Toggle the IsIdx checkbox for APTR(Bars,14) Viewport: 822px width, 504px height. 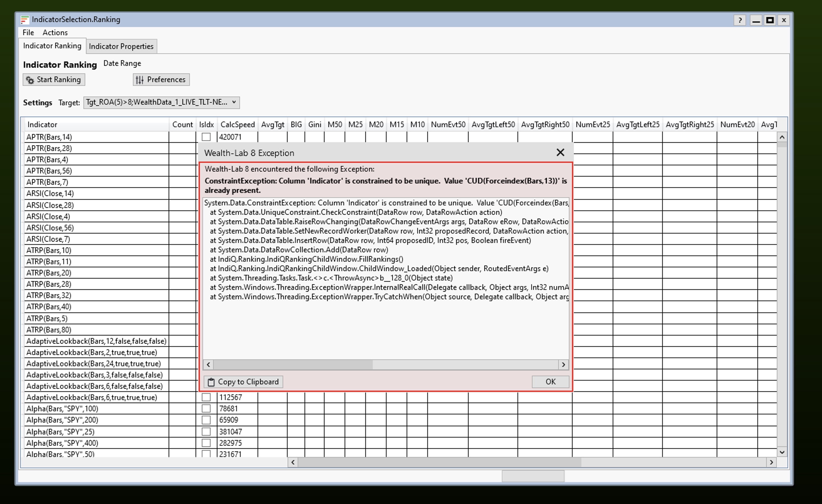206,137
